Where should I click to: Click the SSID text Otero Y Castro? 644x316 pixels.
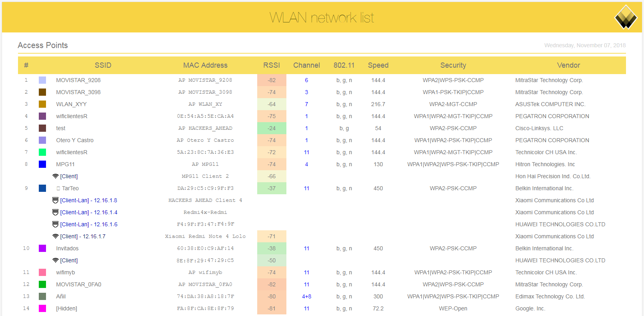click(75, 140)
